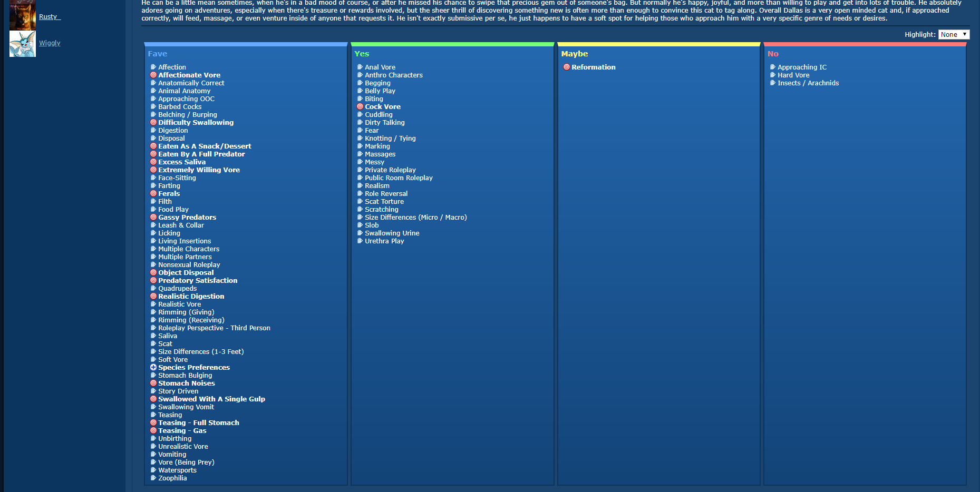Click the Messy entry
The image size is (980, 492).
tap(375, 162)
